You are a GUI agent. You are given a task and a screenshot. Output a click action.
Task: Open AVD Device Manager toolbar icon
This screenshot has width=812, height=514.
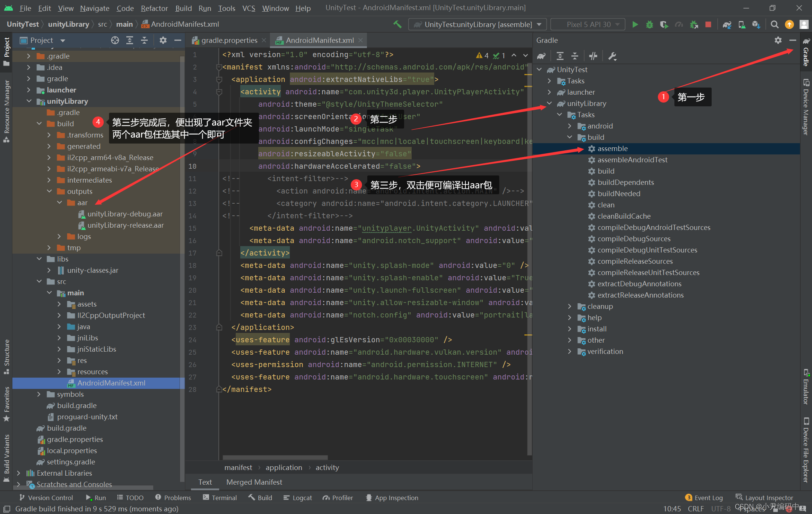click(742, 24)
